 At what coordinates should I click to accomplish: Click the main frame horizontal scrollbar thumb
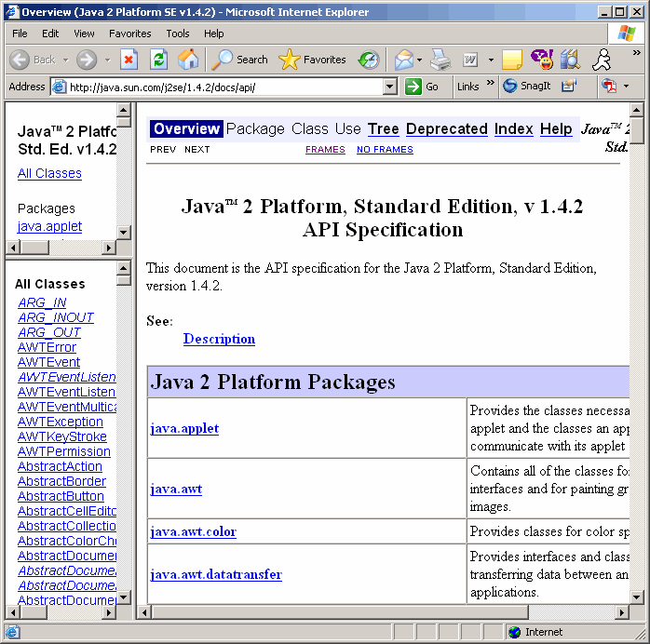[x=340, y=612]
